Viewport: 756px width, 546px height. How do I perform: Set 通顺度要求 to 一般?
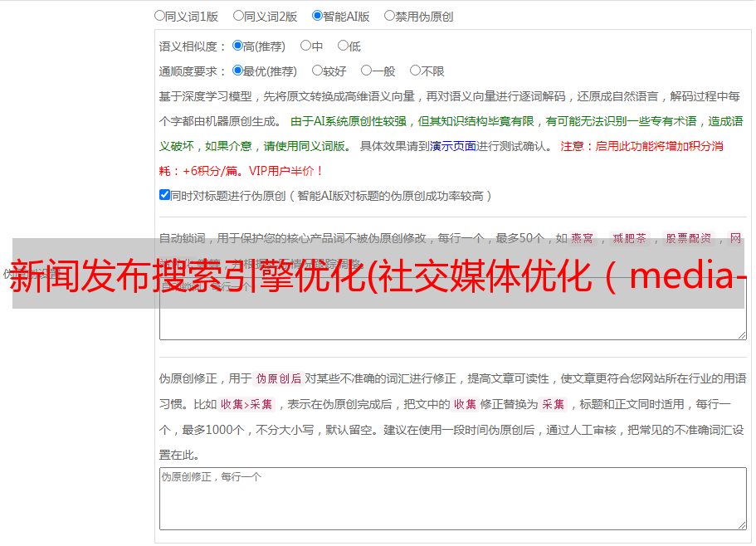pos(367,71)
